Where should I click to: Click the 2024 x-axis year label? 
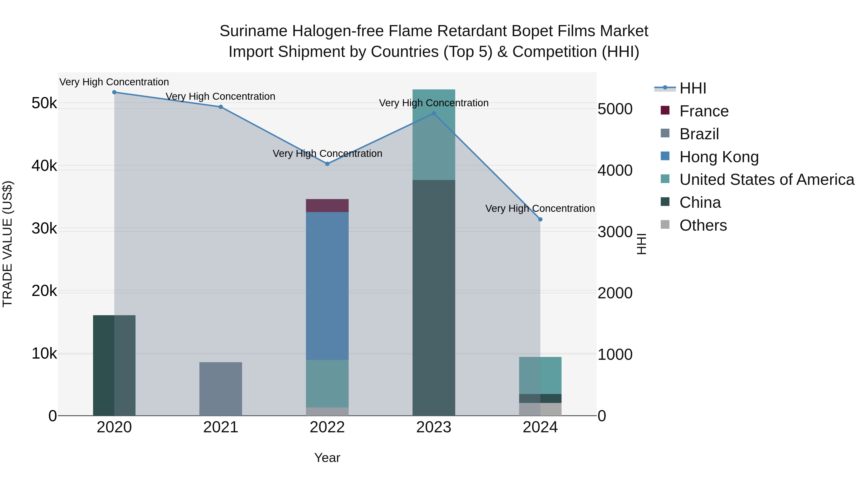click(x=540, y=427)
